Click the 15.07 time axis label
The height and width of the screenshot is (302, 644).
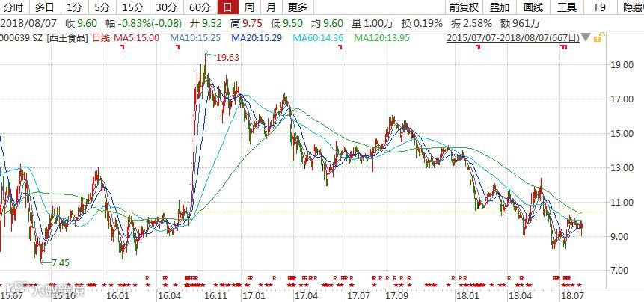coord(12,295)
